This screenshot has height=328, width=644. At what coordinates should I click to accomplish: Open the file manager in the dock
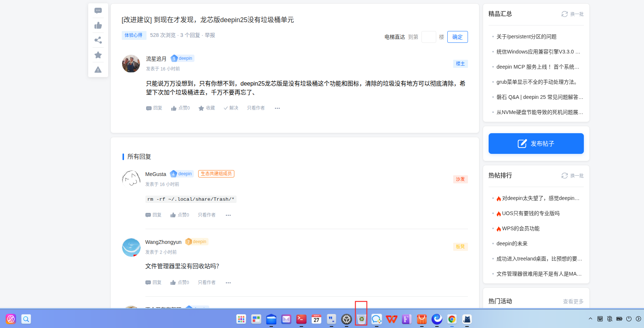271,319
